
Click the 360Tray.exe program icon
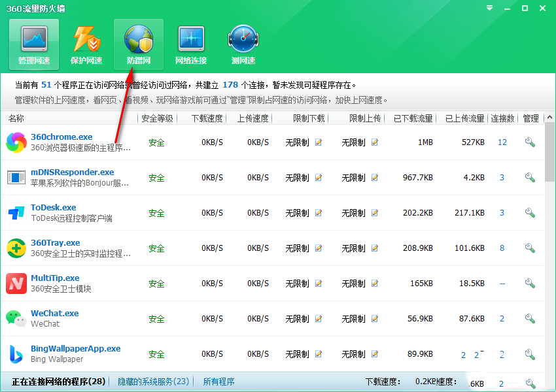pyautogui.click(x=16, y=248)
